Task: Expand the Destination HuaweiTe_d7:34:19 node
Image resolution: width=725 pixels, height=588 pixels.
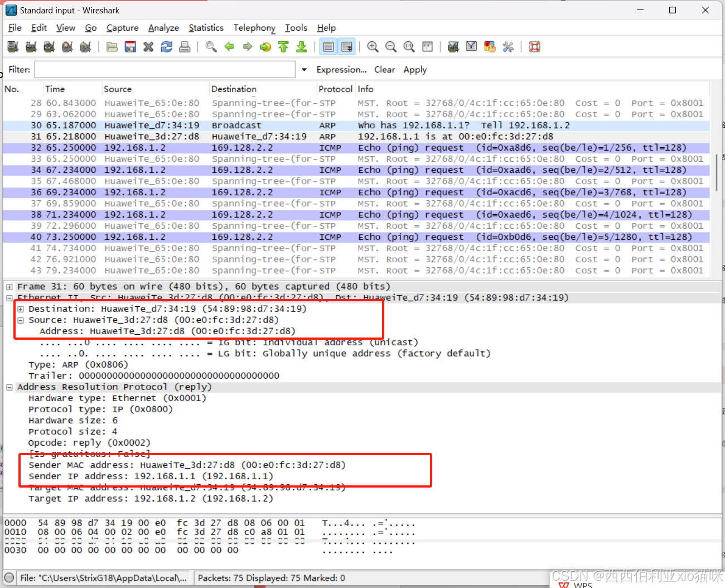Action: 21,309
